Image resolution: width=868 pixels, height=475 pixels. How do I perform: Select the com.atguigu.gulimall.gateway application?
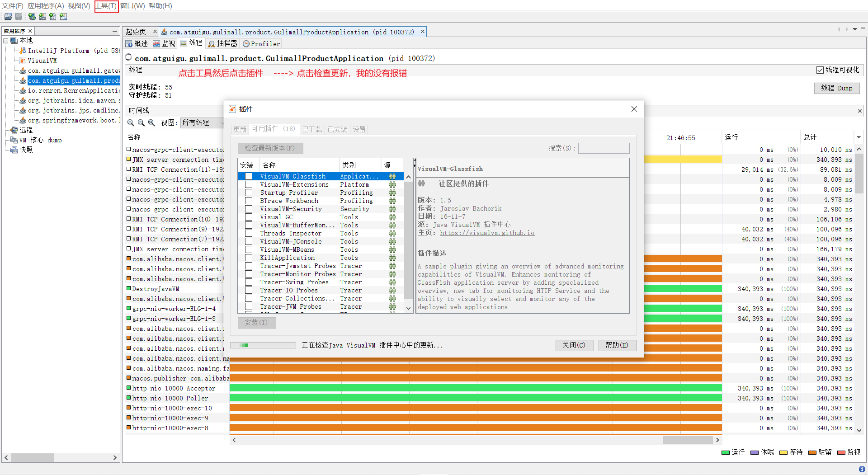coord(70,71)
